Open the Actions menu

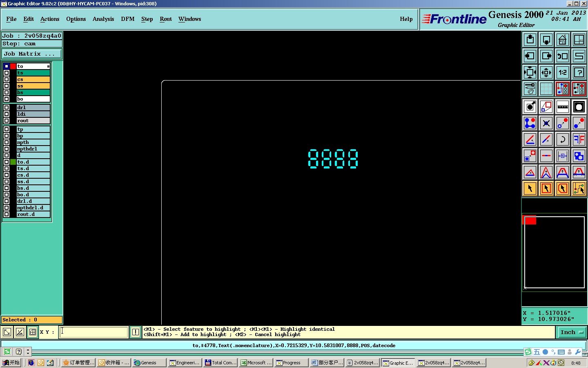tap(50, 19)
